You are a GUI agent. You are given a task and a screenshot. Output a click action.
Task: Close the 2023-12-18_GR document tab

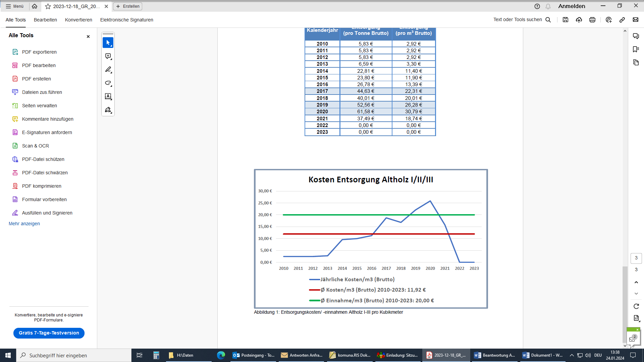coord(106,6)
